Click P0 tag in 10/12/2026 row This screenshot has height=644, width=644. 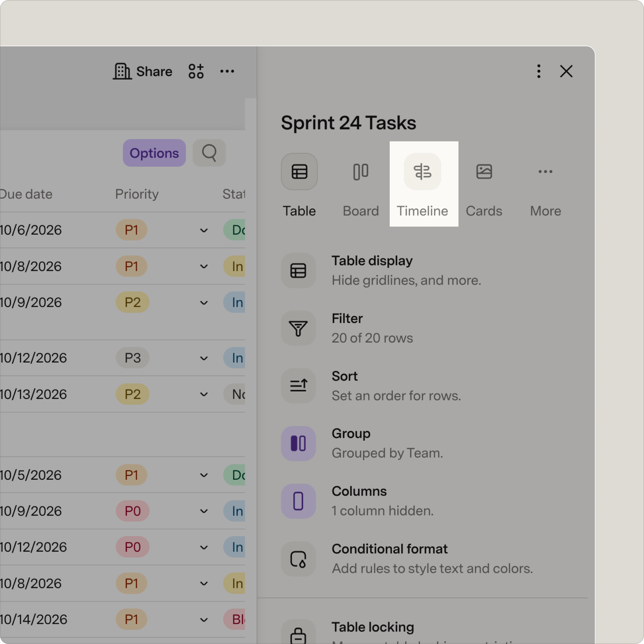tap(132, 547)
